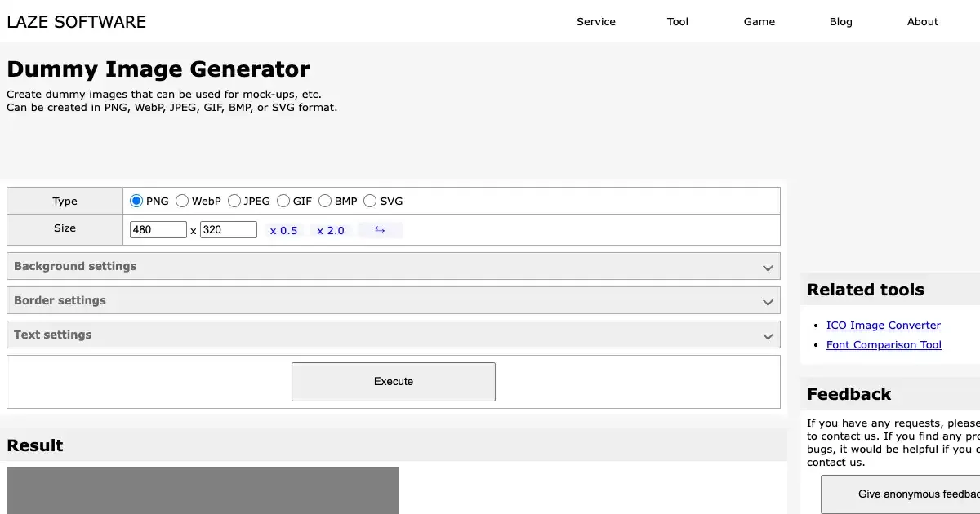Click the swap width and height icon
This screenshot has height=514, width=980.
(380, 230)
